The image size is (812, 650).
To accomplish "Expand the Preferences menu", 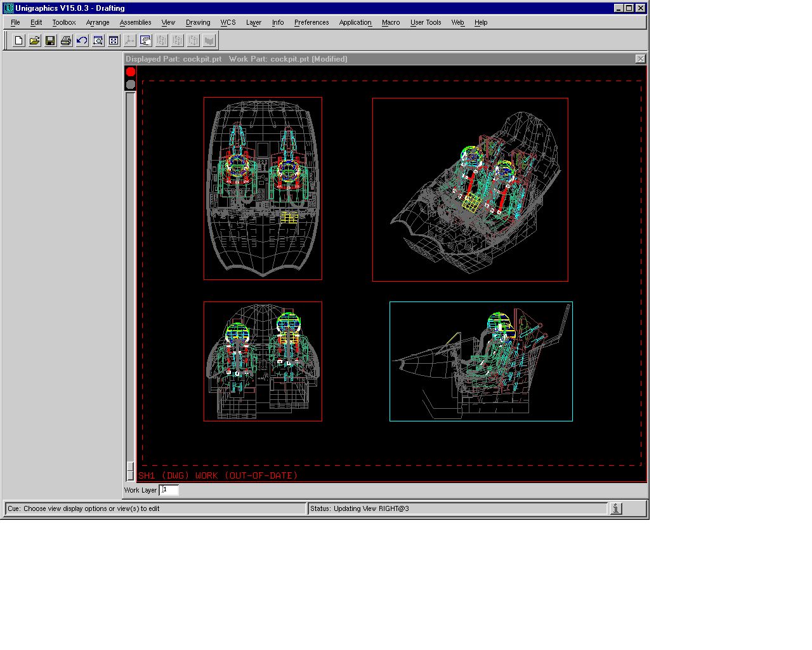I will pyautogui.click(x=311, y=22).
